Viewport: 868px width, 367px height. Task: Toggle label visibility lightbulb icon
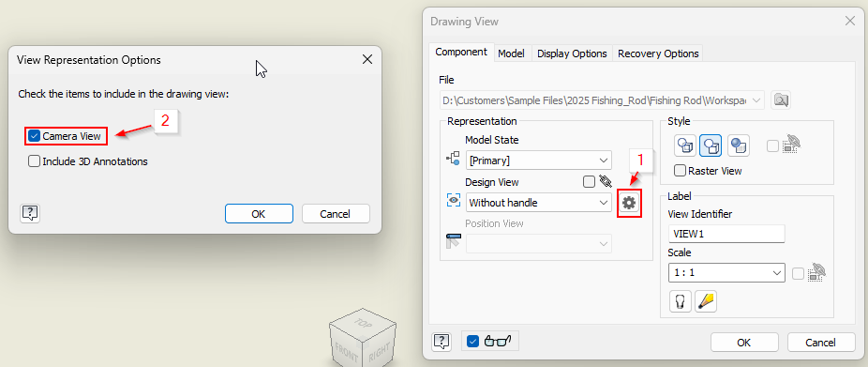tap(681, 301)
